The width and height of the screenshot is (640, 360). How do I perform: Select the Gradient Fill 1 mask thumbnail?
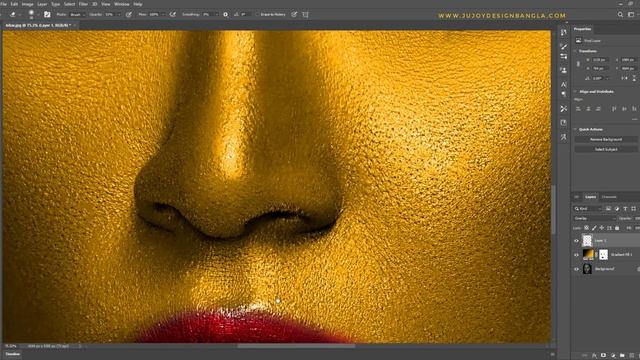pos(603,254)
